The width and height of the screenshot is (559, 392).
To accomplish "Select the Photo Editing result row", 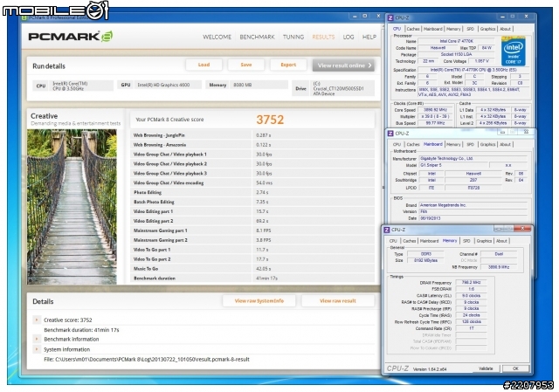I will pos(252,192).
